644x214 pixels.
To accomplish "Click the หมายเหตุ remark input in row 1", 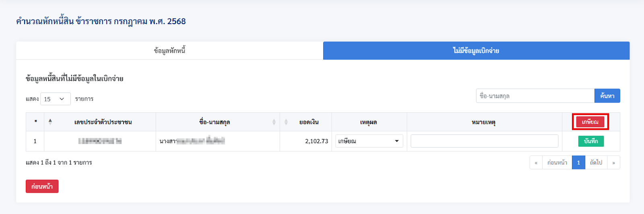I will (484, 141).
